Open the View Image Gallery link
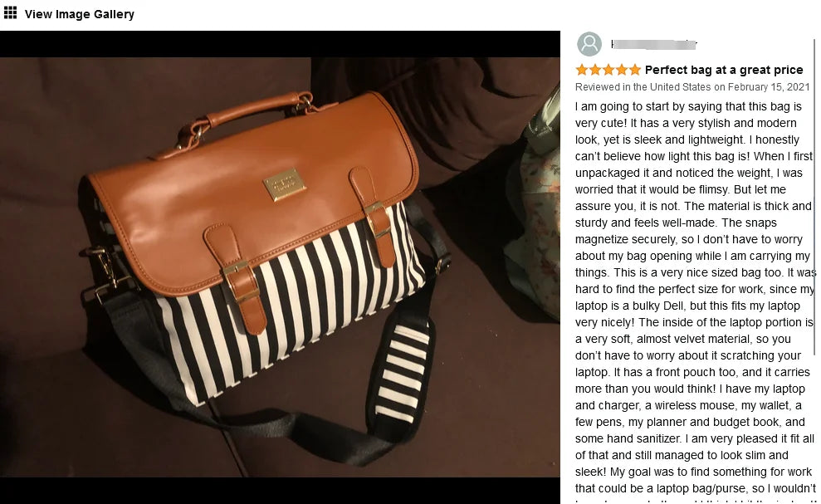This screenshot has width=821, height=504. coord(79,14)
